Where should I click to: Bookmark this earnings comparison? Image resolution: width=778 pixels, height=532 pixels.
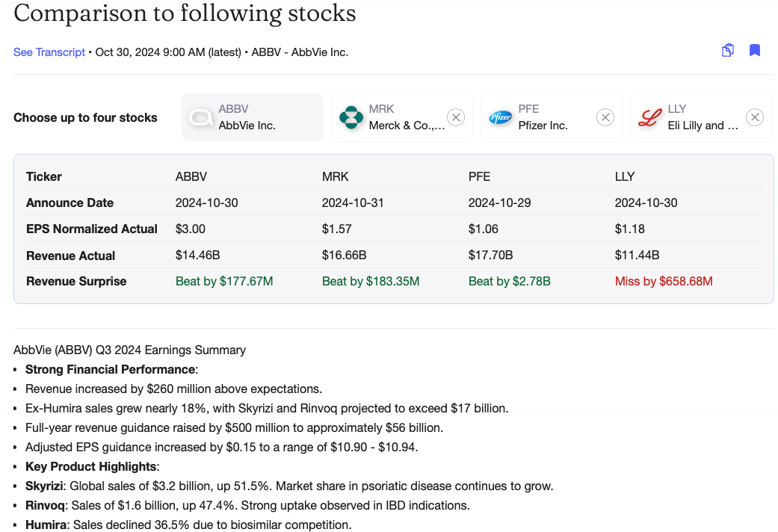click(755, 51)
